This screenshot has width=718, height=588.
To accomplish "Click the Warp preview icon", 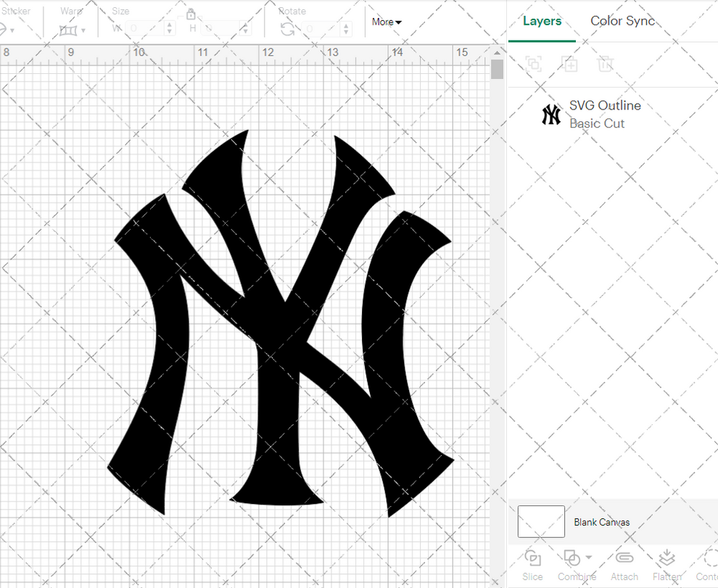I will pyautogui.click(x=69, y=30).
